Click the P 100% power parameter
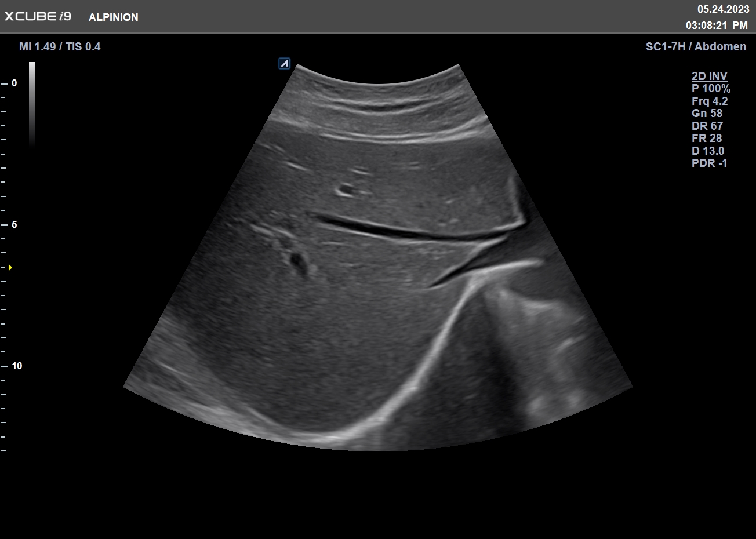The width and height of the screenshot is (756, 539). [x=711, y=89]
